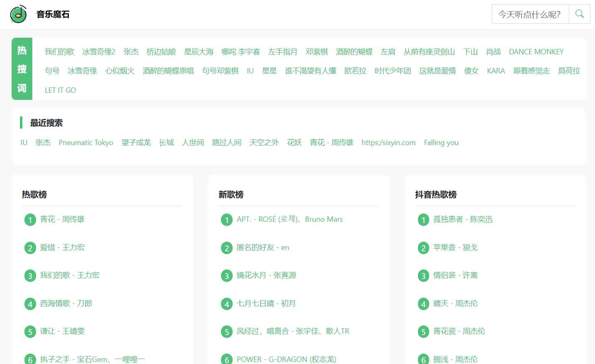Image resolution: width=595 pixels, height=364 pixels.
Task: Open hot keyword 句号邓紫棋
Action: tap(220, 71)
